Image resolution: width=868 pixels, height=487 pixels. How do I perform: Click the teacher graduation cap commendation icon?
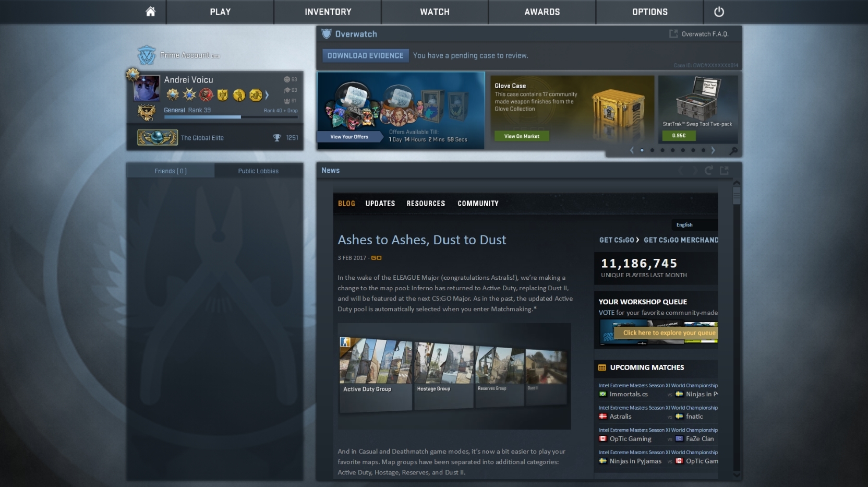287,90
